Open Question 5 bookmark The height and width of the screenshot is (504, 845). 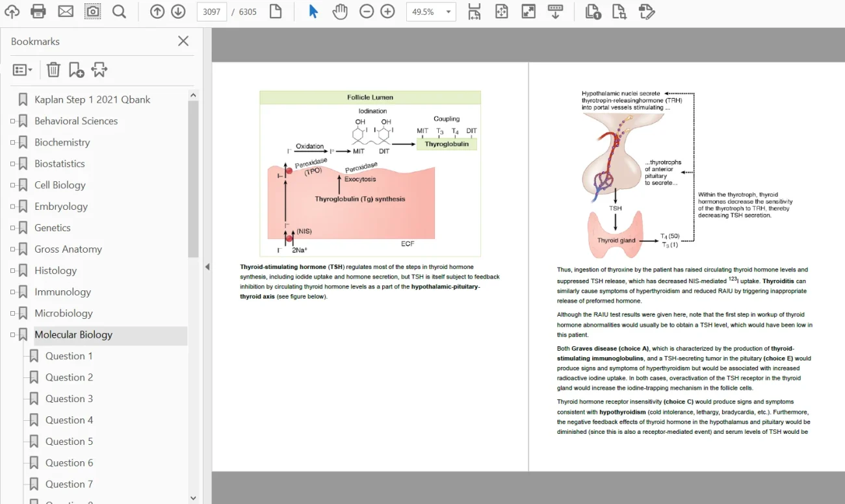[x=69, y=442]
